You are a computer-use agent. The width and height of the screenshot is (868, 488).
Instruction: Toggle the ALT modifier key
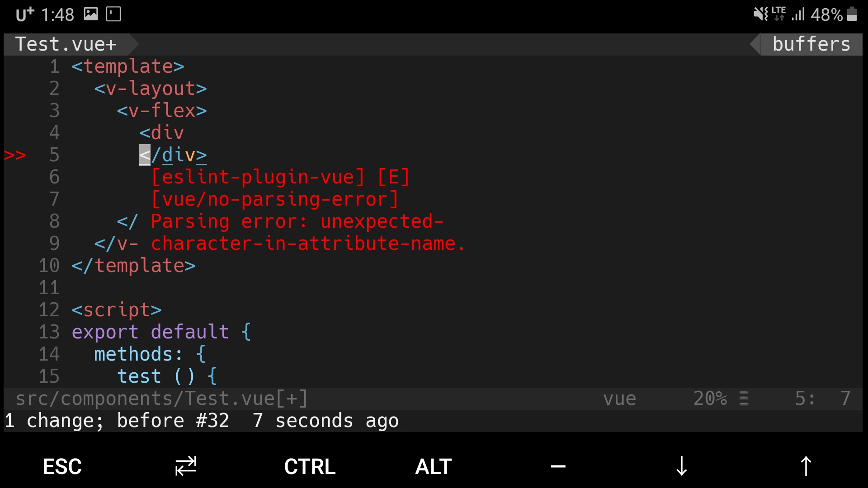coord(434,465)
